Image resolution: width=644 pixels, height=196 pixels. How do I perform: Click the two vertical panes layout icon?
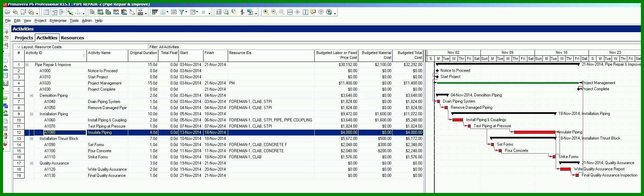305,12
